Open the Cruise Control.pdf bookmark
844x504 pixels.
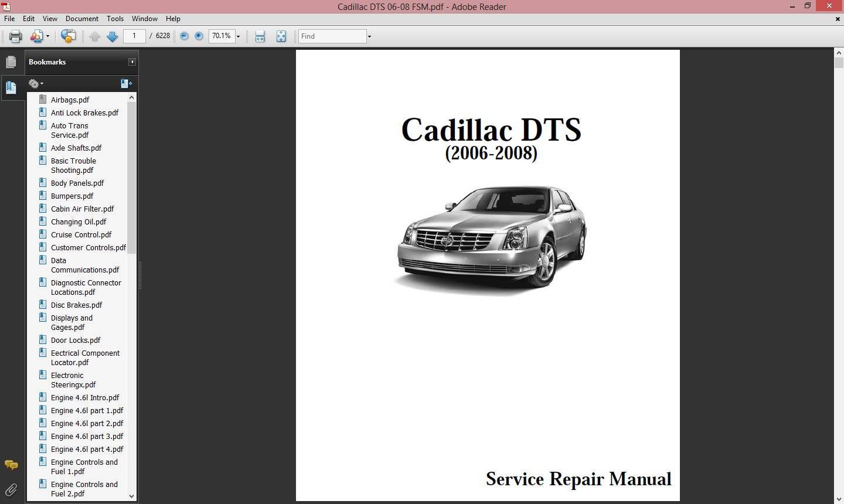point(81,234)
